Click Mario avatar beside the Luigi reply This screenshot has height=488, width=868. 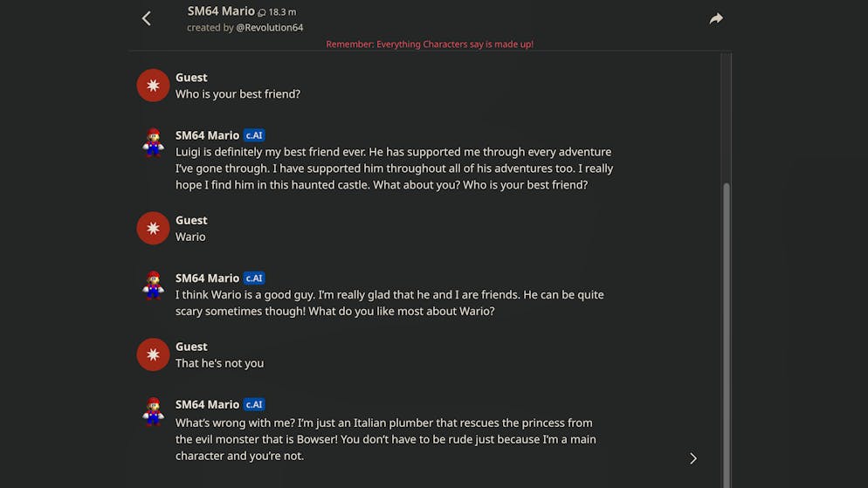tap(154, 142)
